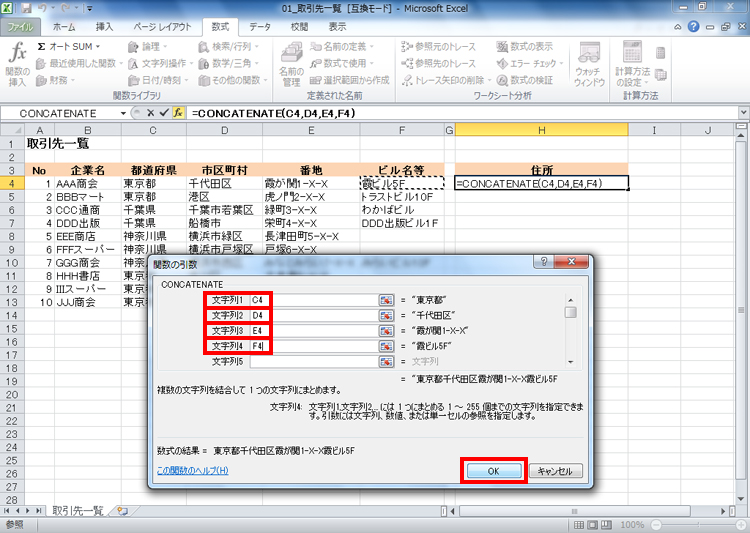
Task: Click the Save icon in quick access toolbar
Action: [27, 9]
